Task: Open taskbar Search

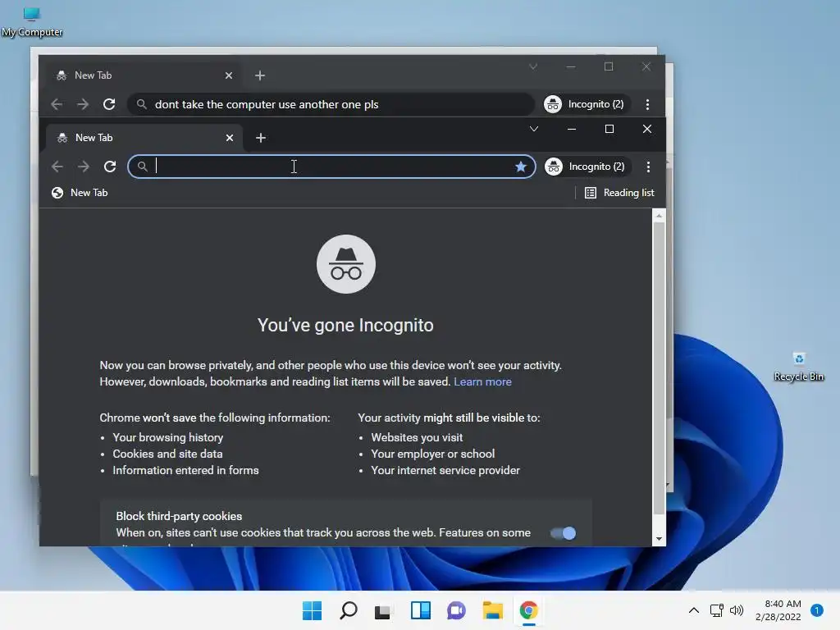Action: pos(348,610)
